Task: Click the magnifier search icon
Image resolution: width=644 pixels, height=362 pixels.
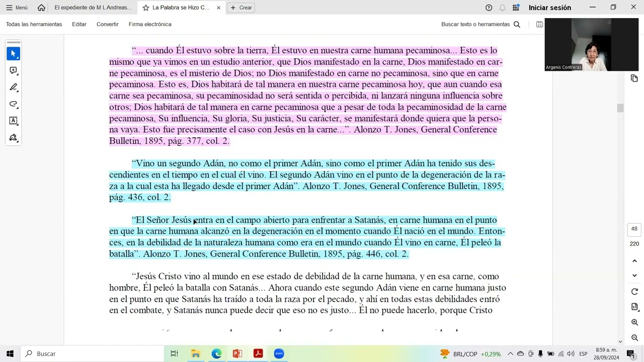Action: click(517, 24)
